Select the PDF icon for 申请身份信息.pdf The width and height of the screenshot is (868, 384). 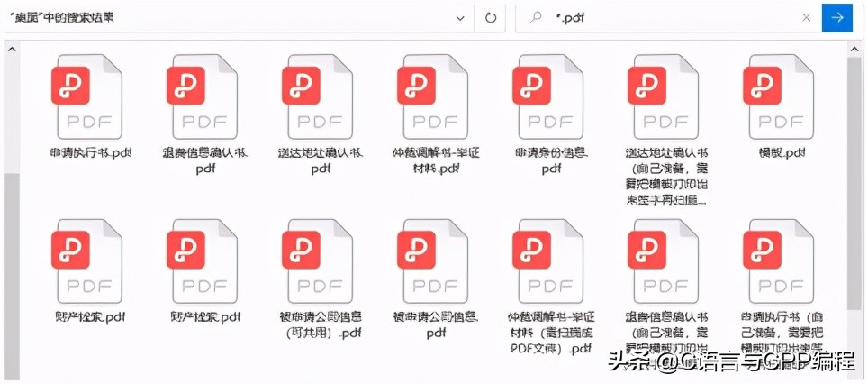coord(547,96)
